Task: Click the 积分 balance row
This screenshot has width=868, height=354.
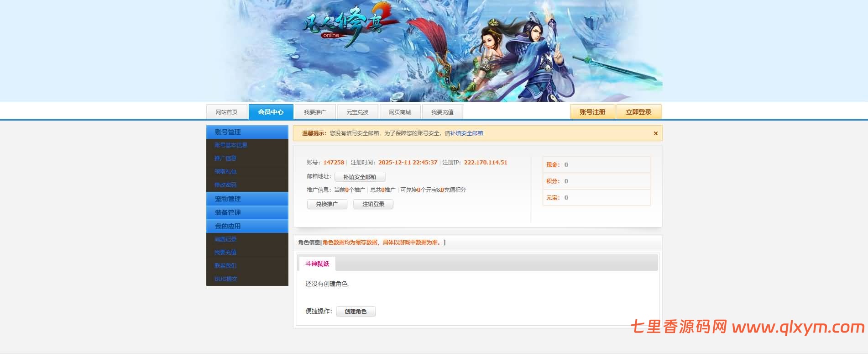Action: pos(596,181)
